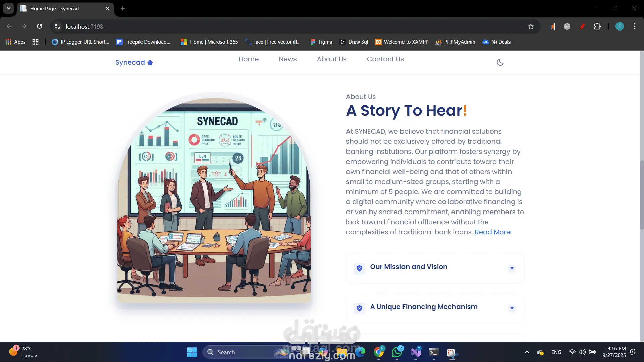Screen dimensions: 644x362
Task: Expand the A Unique Financing Mechanism arrow
Action: [x=512, y=308]
